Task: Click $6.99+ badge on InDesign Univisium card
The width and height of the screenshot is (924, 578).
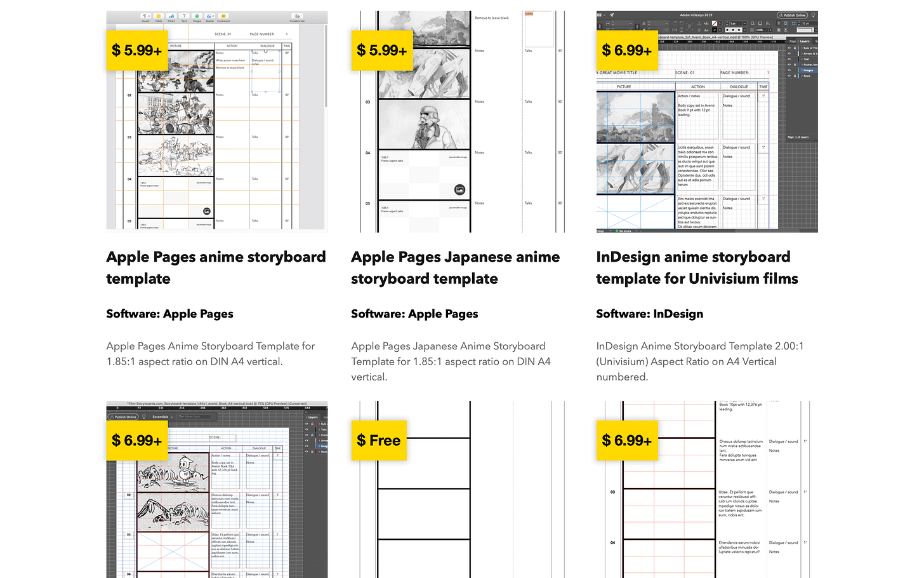Action: click(x=627, y=50)
